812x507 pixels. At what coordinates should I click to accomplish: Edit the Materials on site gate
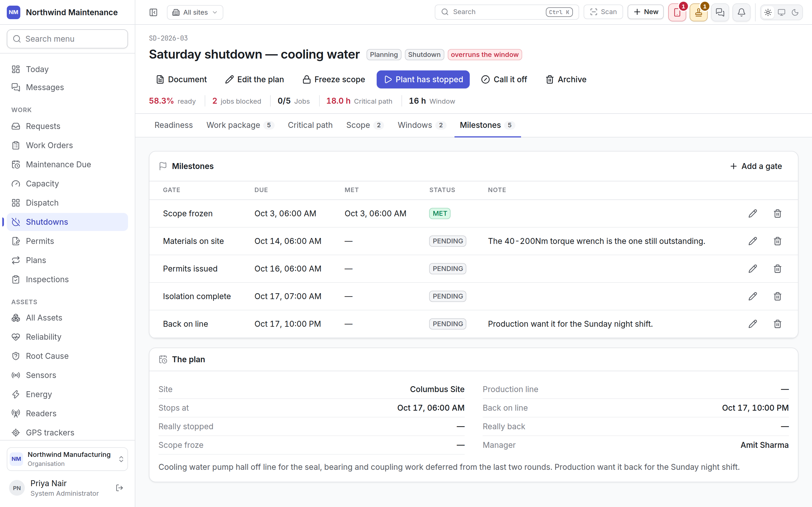pyautogui.click(x=753, y=241)
